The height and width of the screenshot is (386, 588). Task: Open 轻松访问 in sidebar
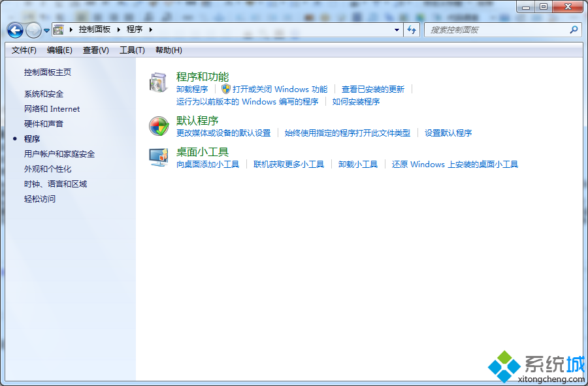coord(40,199)
